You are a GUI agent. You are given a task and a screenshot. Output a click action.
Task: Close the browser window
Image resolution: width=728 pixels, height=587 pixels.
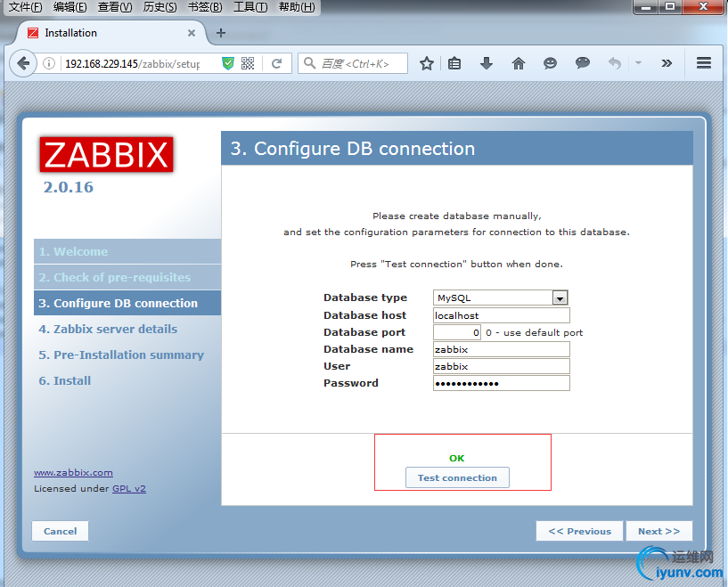[703, 6]
